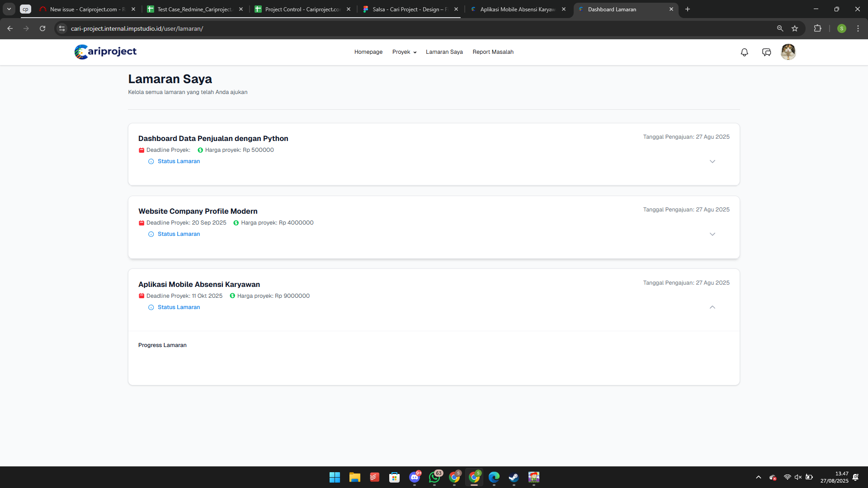
Task: Go to Homepage menu item
Action: point(368,52)
